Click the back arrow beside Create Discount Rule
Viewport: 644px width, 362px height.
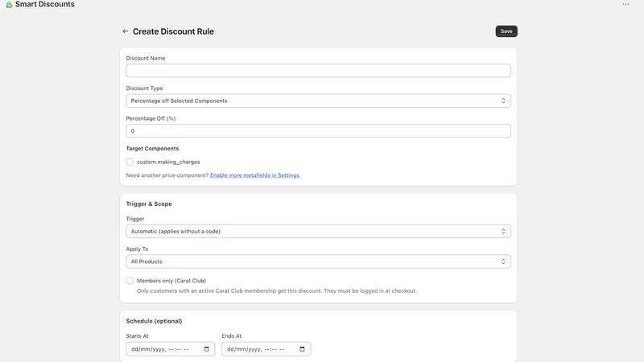pos(126,31)
